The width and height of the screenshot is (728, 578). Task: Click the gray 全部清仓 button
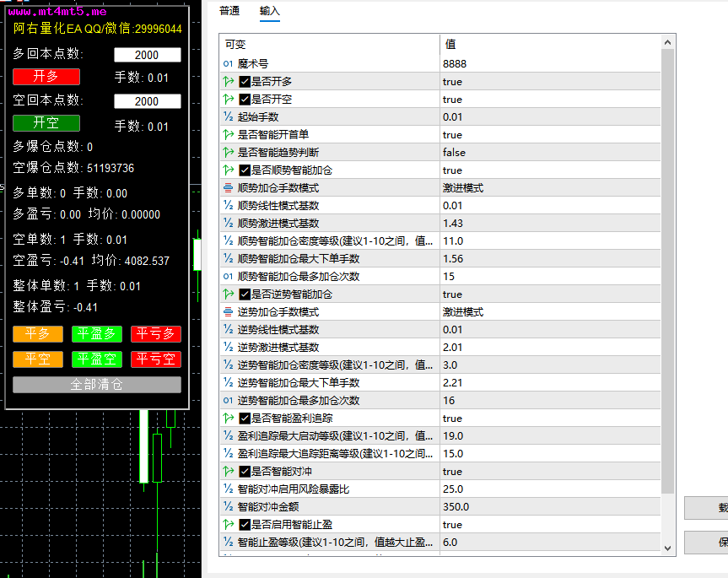point(97,385)
